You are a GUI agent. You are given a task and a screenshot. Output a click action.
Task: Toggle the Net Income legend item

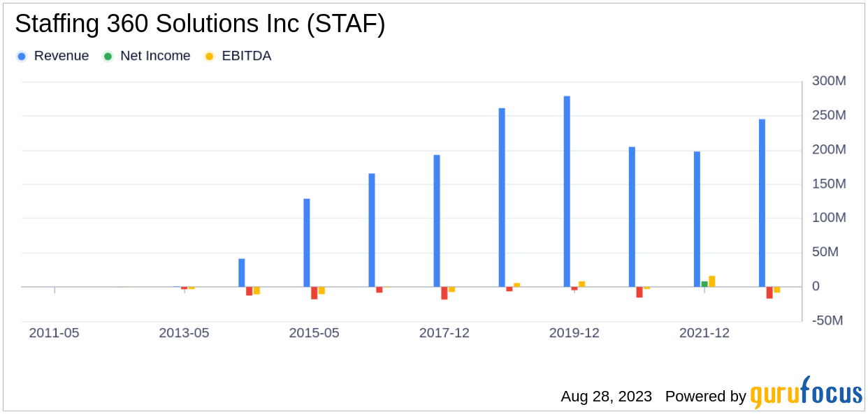pos(147,56)
